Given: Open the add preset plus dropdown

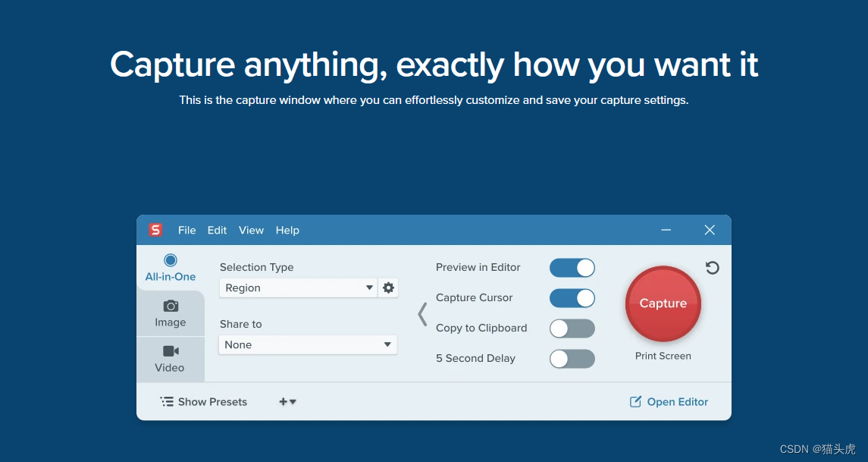Looking at the screenshot, I should (x=287, y=401).
